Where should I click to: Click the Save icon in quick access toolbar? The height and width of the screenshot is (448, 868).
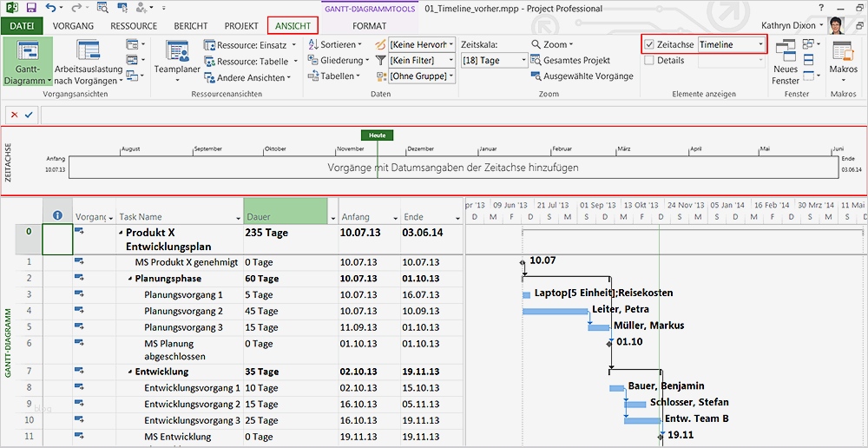point(30,9)
